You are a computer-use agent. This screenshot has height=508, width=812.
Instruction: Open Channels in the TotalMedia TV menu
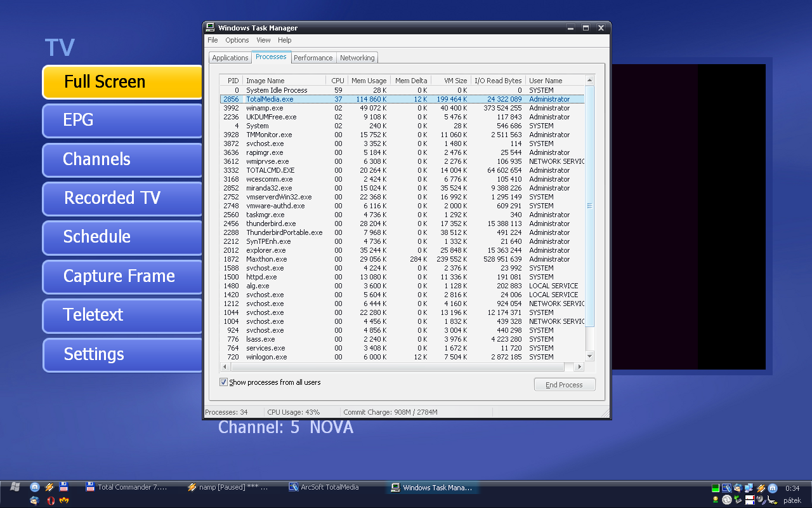[122, 159]
